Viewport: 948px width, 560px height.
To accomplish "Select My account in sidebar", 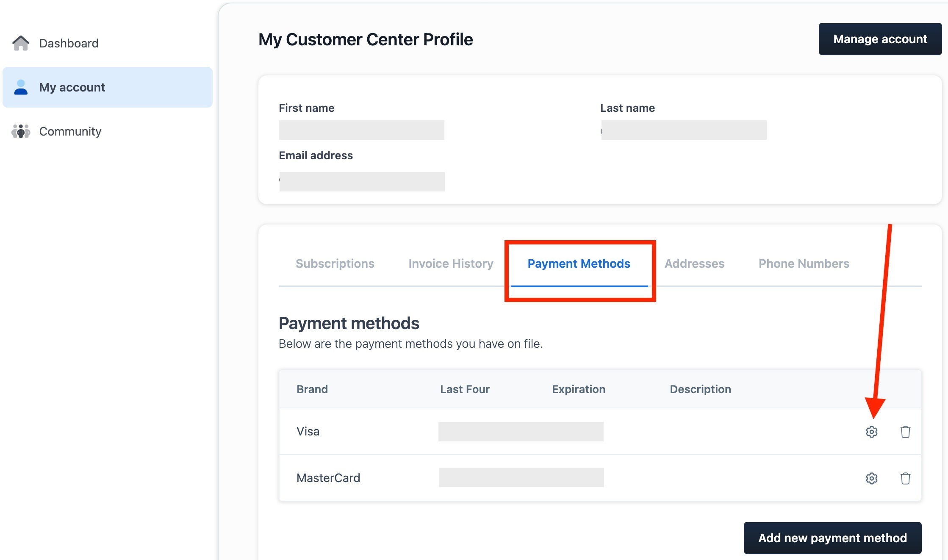I will [108, 87].
